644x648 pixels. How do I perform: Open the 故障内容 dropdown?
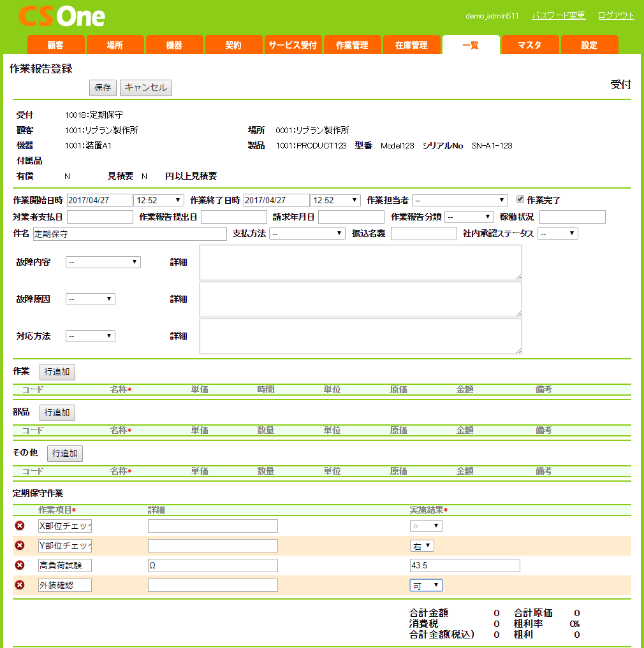point(103,262)
